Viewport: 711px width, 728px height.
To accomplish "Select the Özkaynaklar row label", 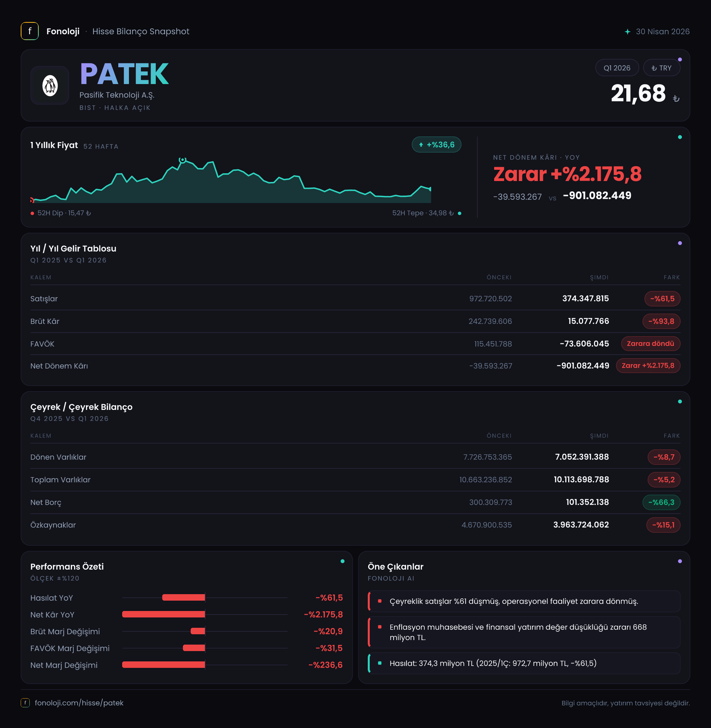I will click(x=53, y=525).
